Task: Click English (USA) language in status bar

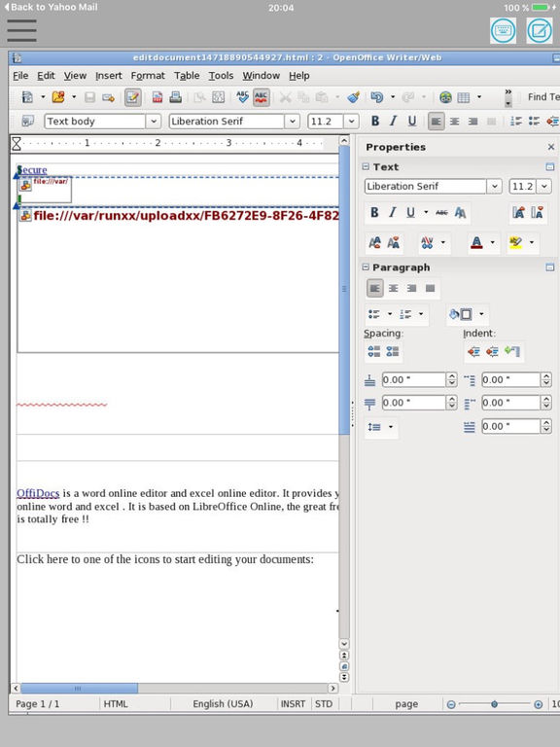Action: [223, 704]
